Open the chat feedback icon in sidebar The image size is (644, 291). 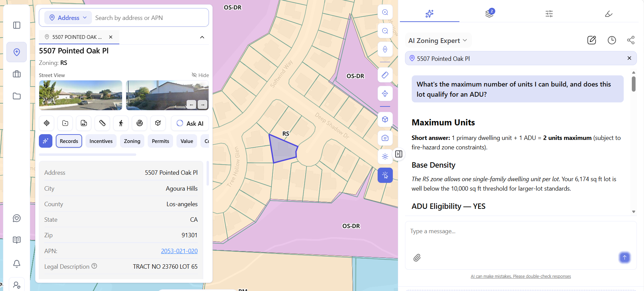pyautogui.click(x=17, y=218)
